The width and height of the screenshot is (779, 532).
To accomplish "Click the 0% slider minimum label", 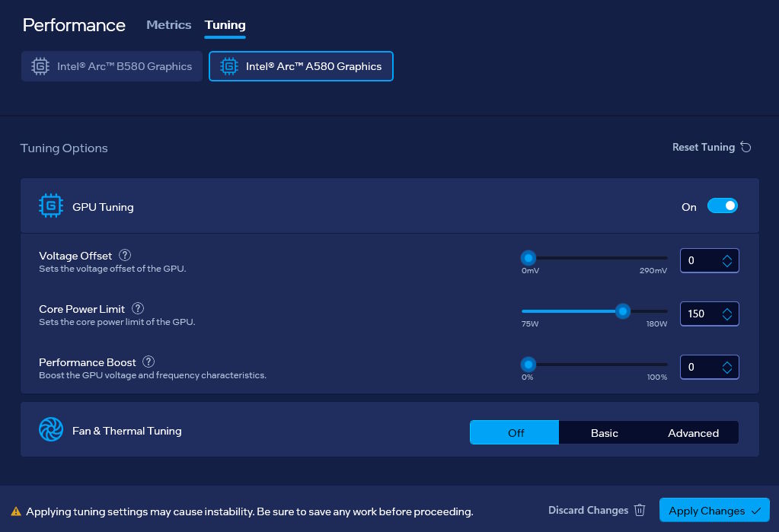I will pyautogui.click(x=527, y=377).
